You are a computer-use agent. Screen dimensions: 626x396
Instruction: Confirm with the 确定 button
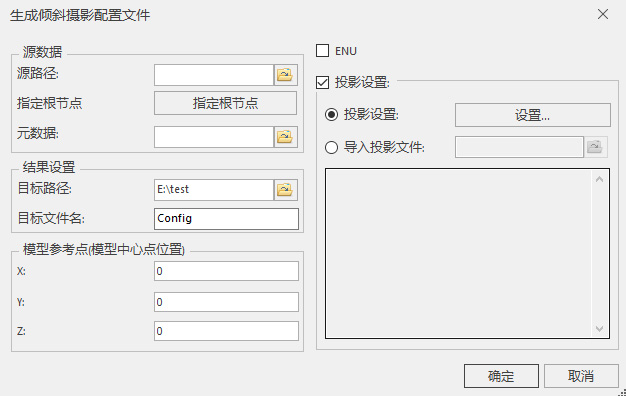pos(501,376)
